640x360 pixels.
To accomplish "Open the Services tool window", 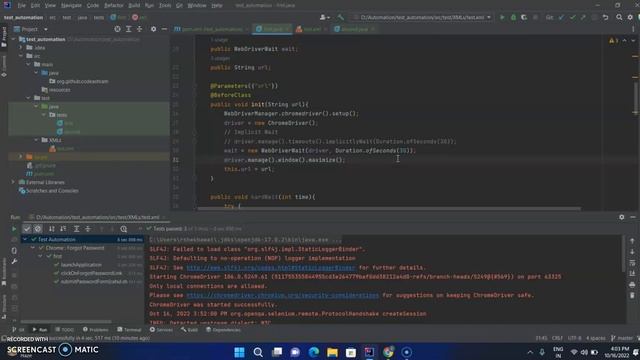I will (161, 330).
